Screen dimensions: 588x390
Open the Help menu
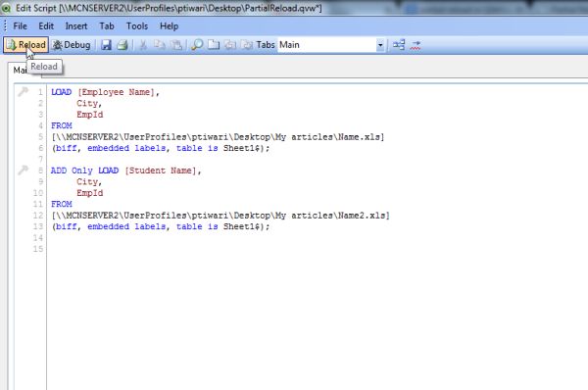point(169,26)
